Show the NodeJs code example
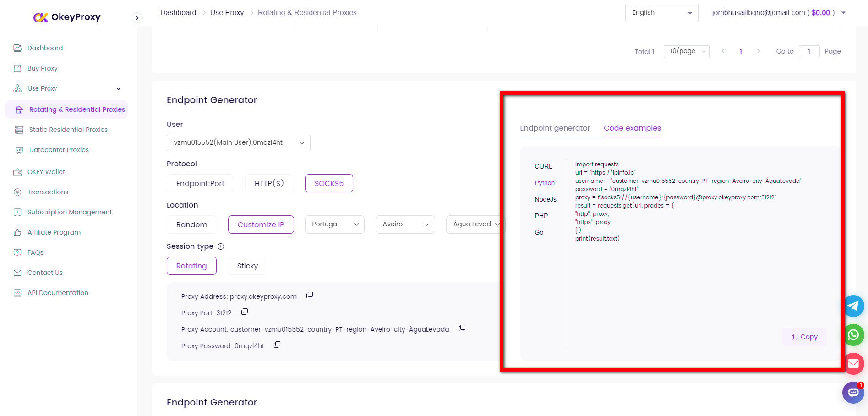Image resolution: width=868 pixels, height=416 pixels. point(546,199)
